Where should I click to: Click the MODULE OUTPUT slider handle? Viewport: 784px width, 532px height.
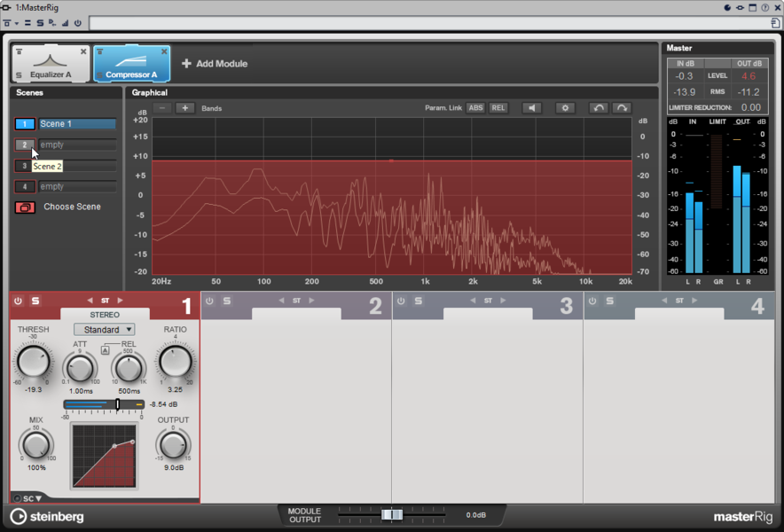pos(392,514)
